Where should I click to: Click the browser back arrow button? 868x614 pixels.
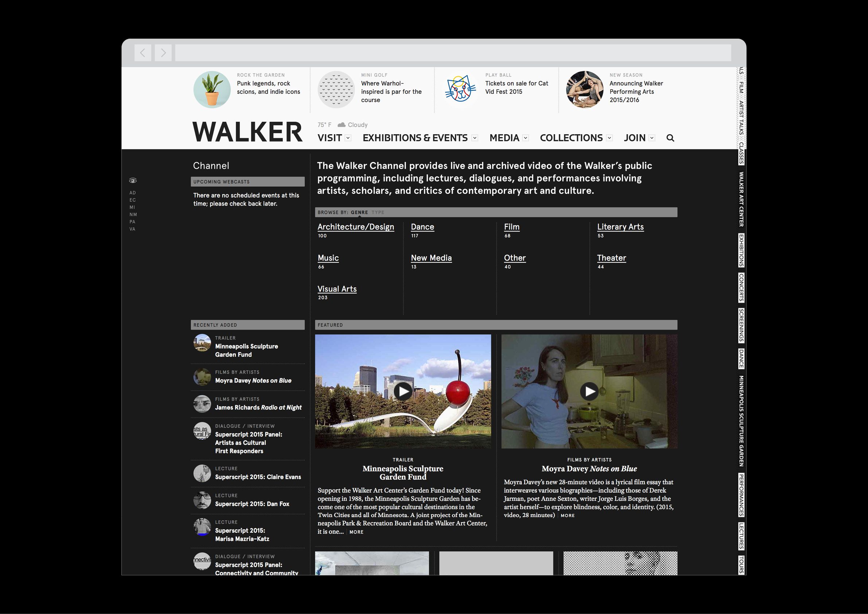coord(143,53)
